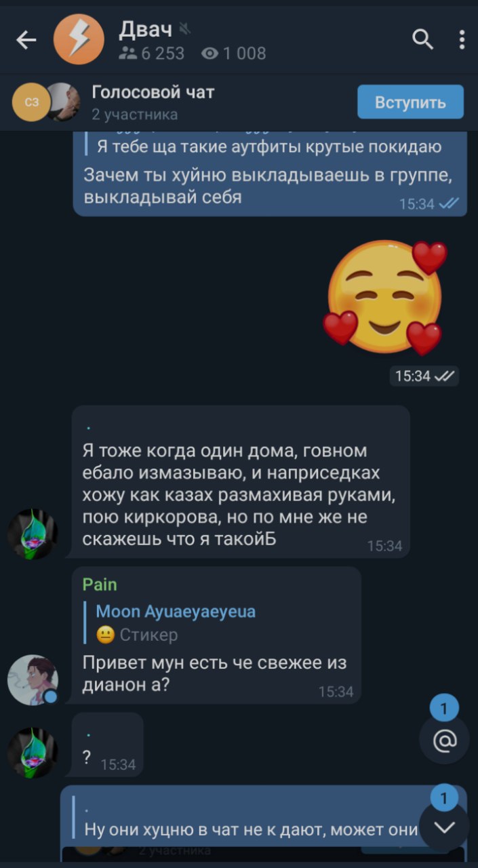Open Pain's profile avatar

pyautogui.click(x=32, y=679)
